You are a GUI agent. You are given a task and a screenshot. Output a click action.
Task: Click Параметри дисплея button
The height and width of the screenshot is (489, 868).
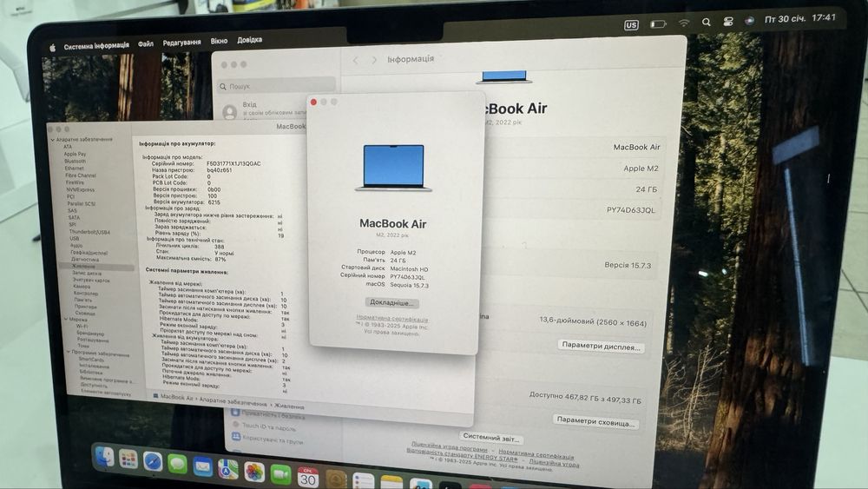tap(601, 346)
